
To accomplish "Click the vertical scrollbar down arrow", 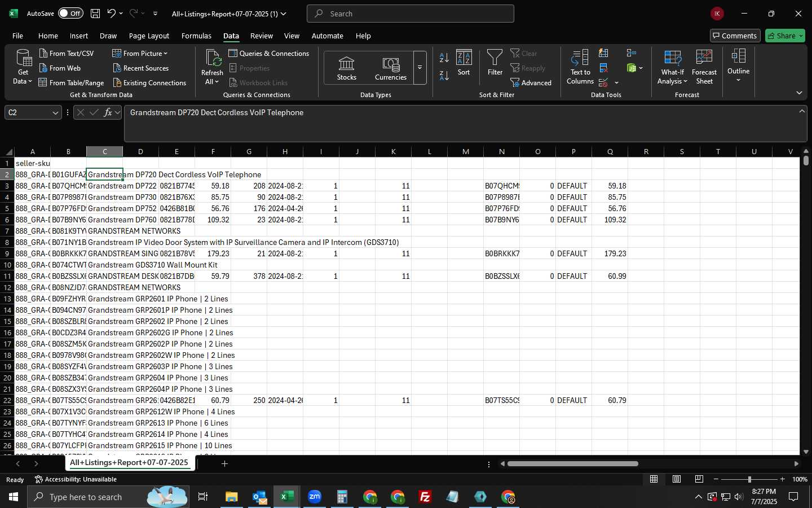I will point(806,452).
